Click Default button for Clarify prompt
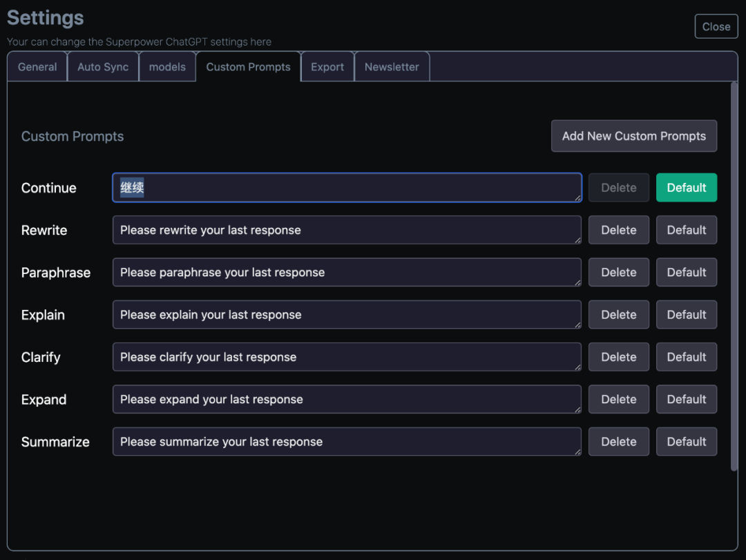 click(x=686, y=357)
